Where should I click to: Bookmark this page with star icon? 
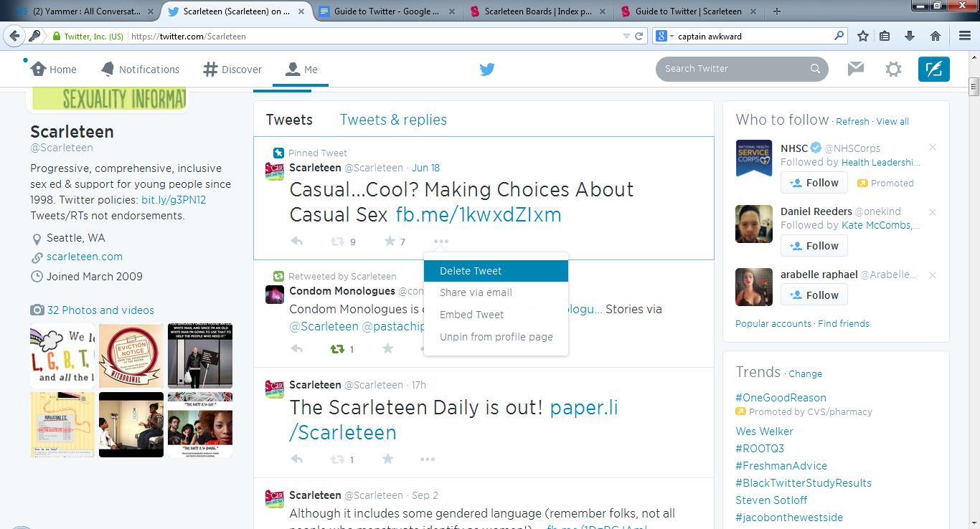[863, 36]
